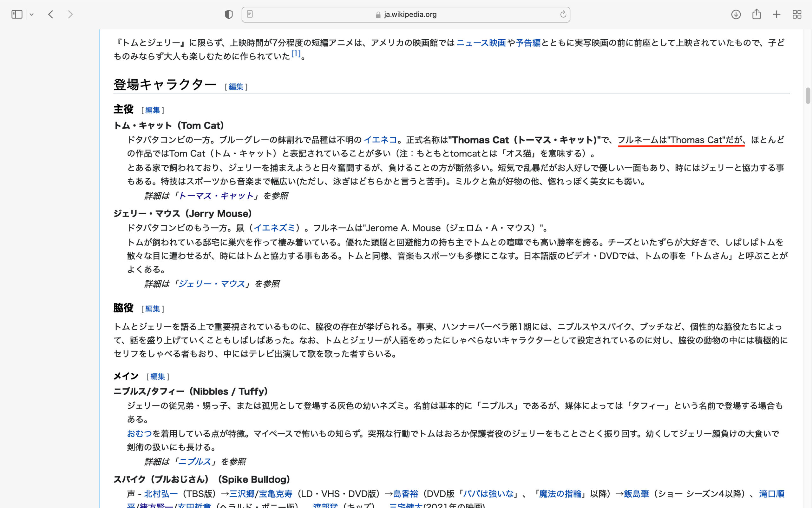
Task: Reload the current page
Action: coord(563,14)
